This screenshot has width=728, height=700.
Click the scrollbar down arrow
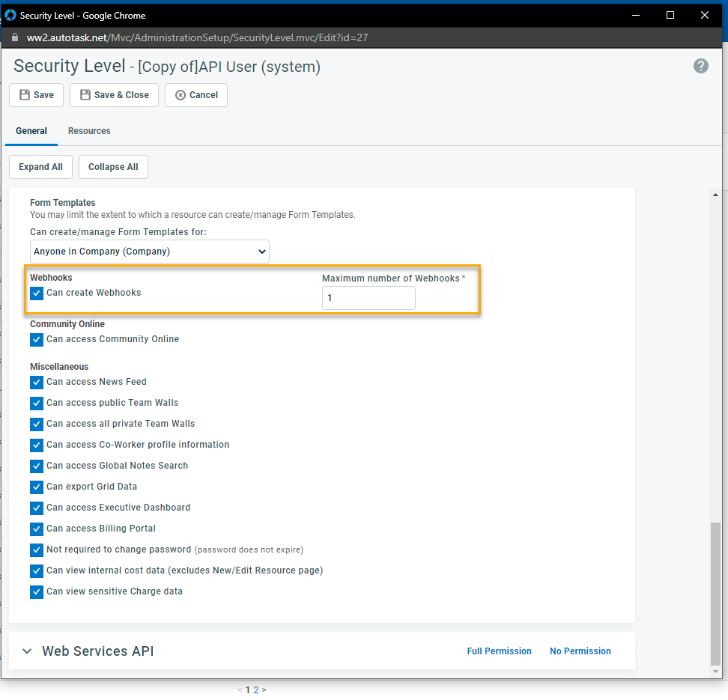[x=715, y=672]
